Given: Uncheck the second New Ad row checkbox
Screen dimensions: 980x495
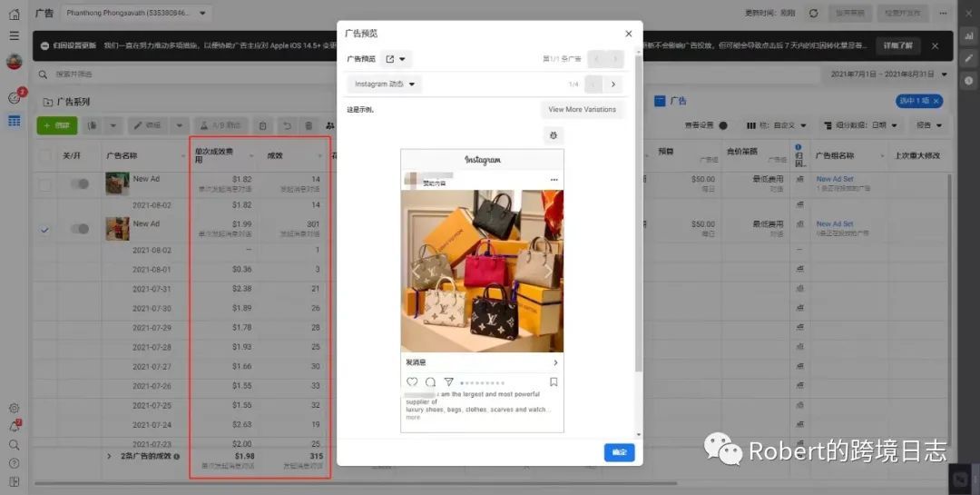Looking at the screenshot, I should click(x=44, y=230).
